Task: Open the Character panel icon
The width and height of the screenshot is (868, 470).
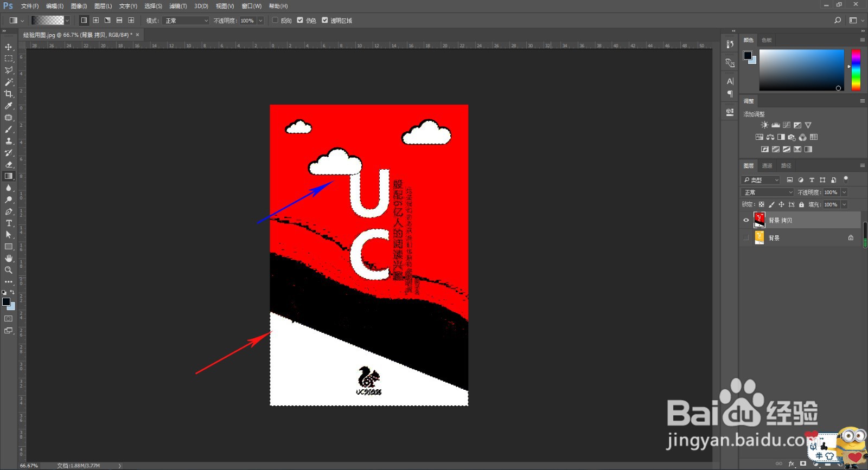Action: [x=730, y=81]
